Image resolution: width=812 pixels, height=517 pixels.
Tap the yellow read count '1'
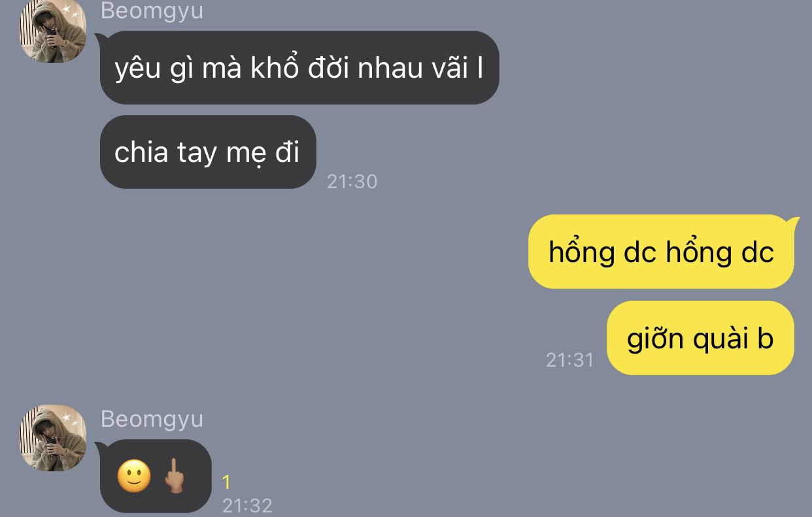point(226,482)
